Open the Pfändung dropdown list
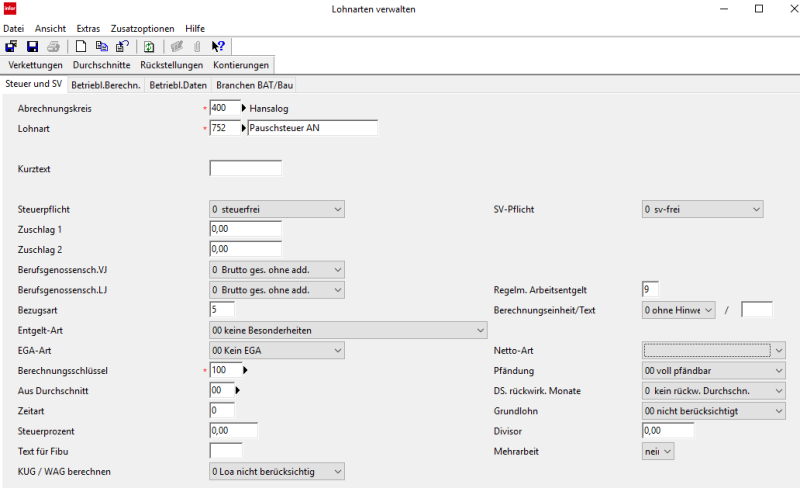 pyautogui.click(x=714, y=371)
